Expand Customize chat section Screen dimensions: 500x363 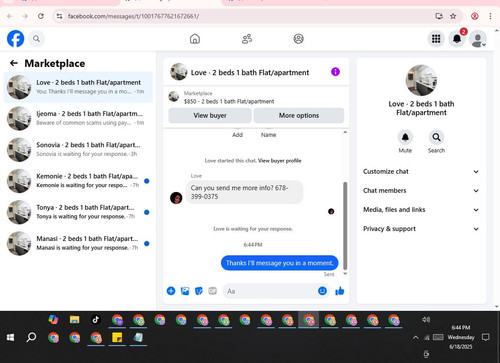(421, 172)
